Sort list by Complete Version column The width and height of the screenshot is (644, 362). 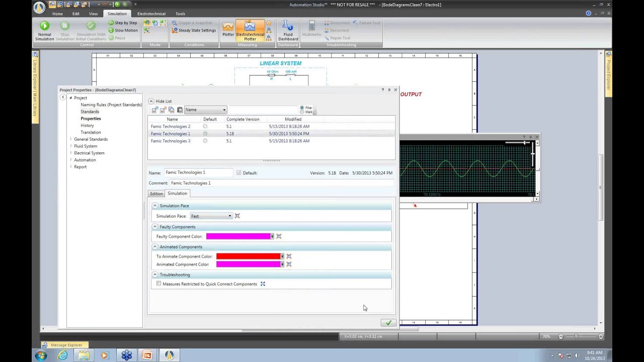243,119
